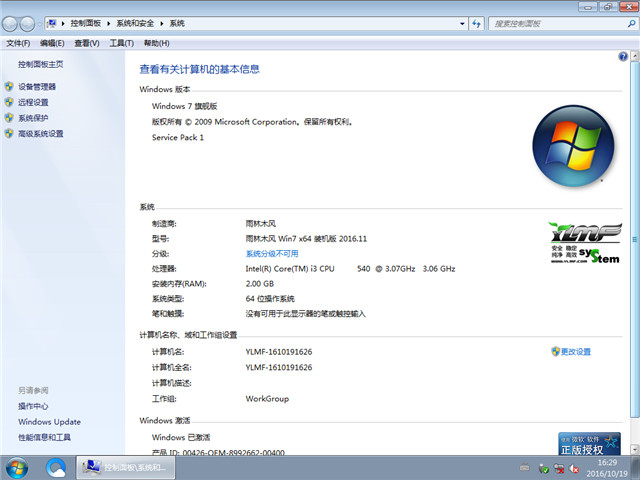This screenshot has height=480, width=640.
Task: Click the keyboard icon in system tray
Action: 524,468
